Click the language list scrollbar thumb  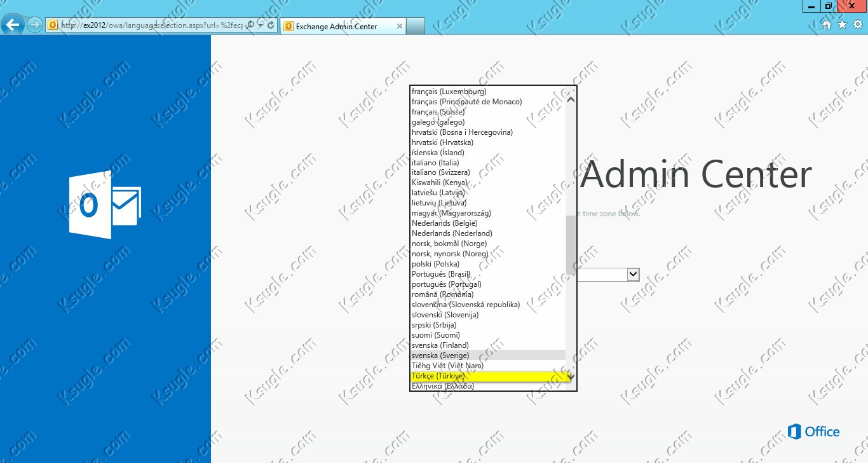pos(571,245)
